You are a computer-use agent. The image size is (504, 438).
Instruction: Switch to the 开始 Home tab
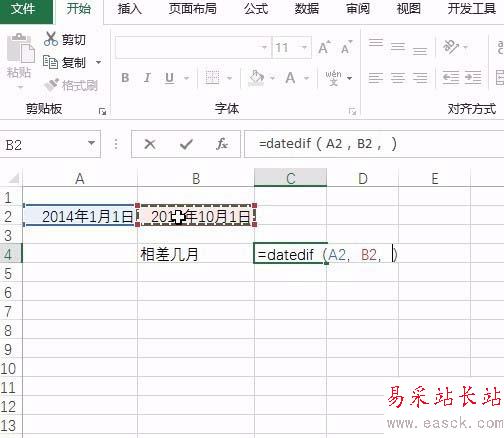click(79, 9)
